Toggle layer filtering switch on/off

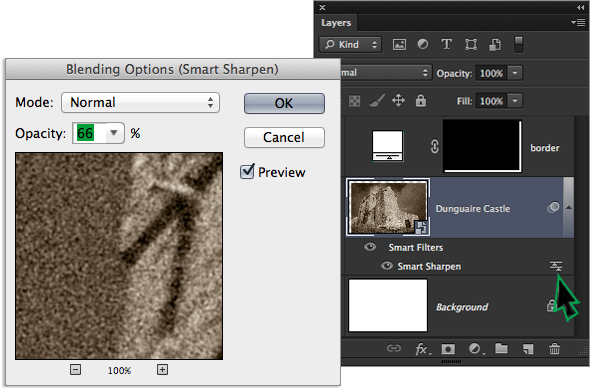click(519, 44)
